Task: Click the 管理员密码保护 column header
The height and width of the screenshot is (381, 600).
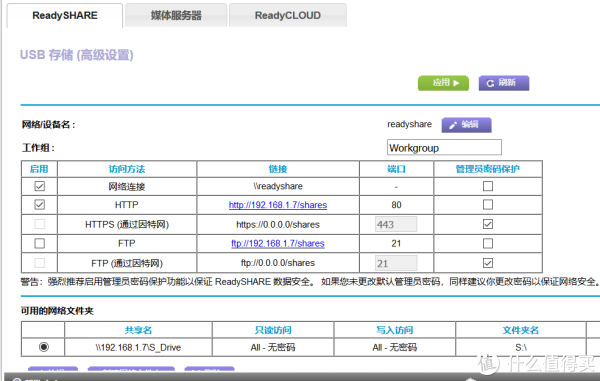Action: pyautogui.click(x=488, y=169)
